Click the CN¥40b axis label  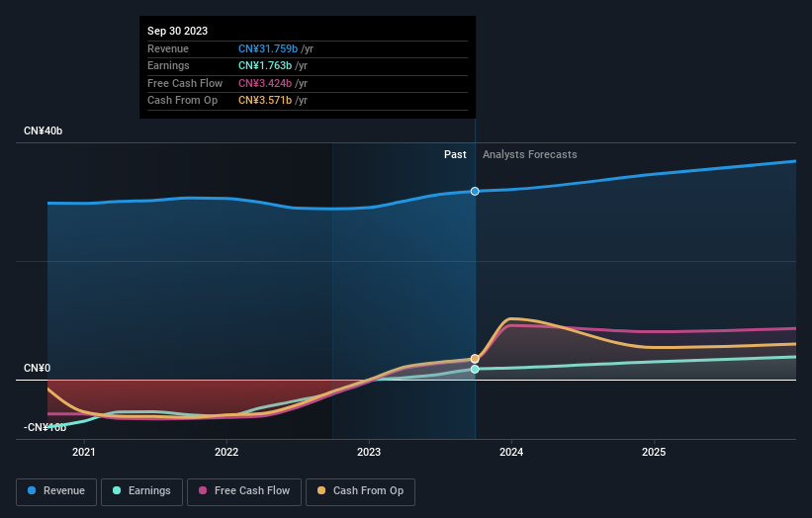[x=43, y=130]
